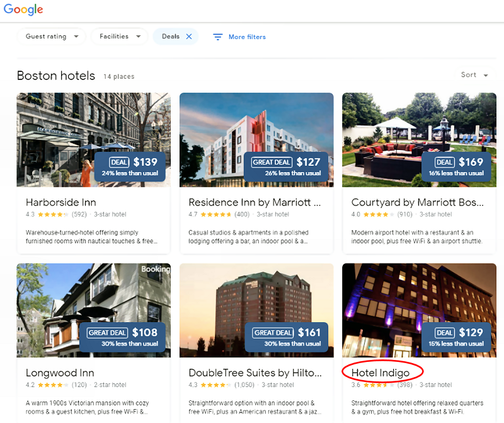Screen dimensions: 504x423
Task: Click the $127 great deal badge
Action: [x=286, y=166]
